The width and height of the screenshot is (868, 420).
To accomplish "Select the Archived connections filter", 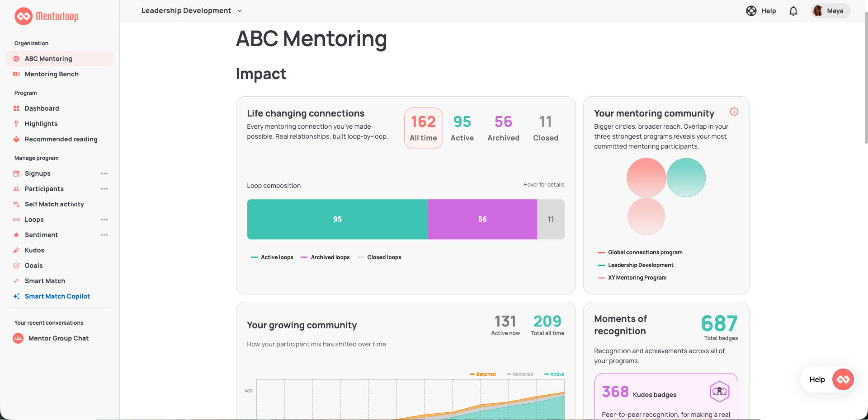I will [x=503, y=128].
